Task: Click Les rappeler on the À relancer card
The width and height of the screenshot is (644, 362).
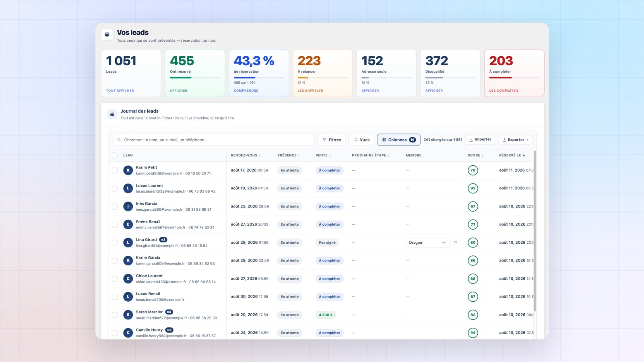Action: [310, 90]
